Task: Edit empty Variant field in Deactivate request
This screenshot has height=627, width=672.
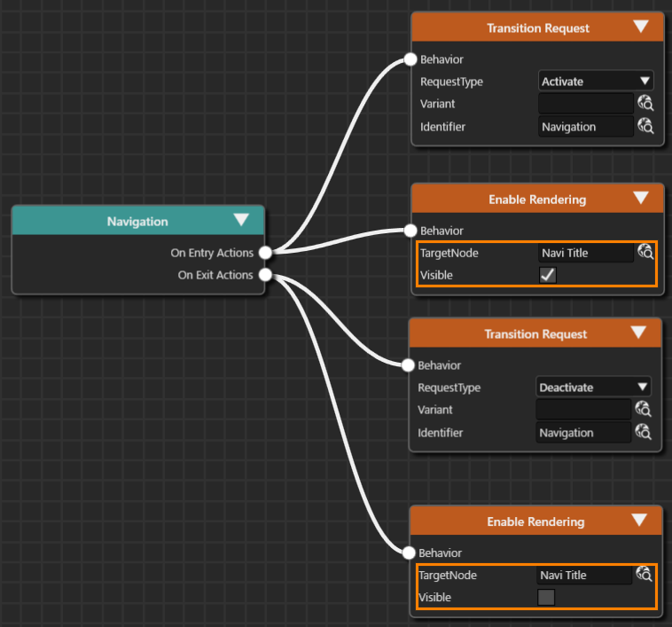Action: (x=583, y=410)
